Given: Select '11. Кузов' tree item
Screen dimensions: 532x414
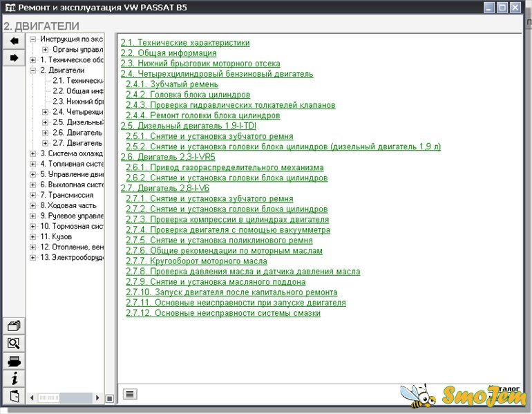Looking at the screenshot, I should 56,236.
